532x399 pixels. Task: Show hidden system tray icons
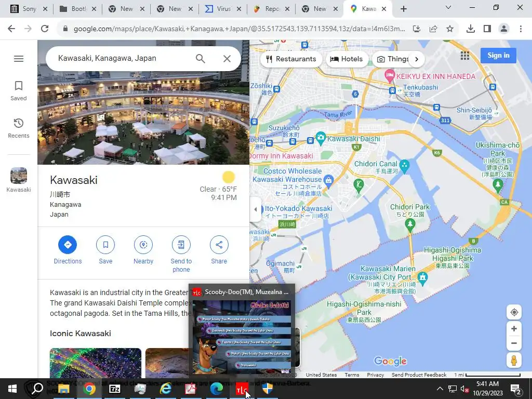click(x=440, y=389)
